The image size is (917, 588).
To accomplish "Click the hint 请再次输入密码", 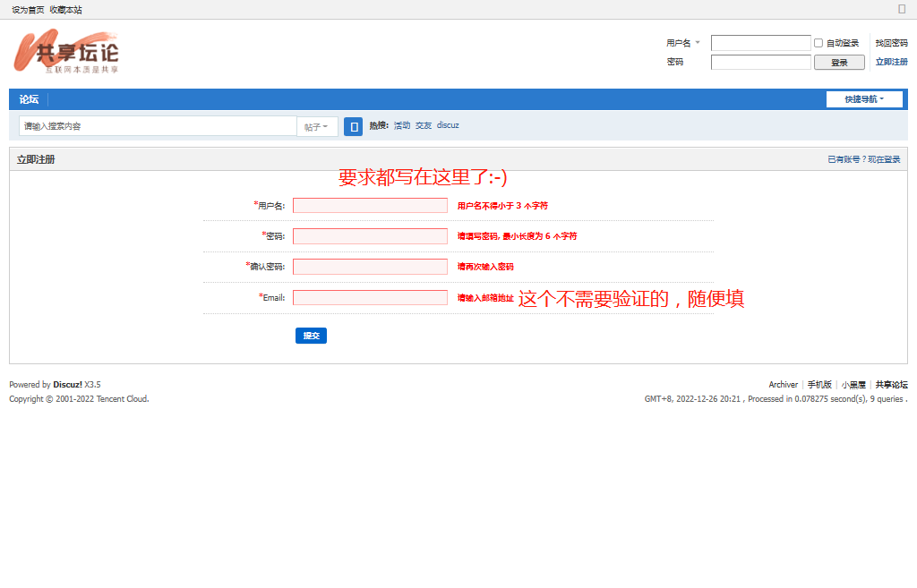I will [x=485, y=267].
